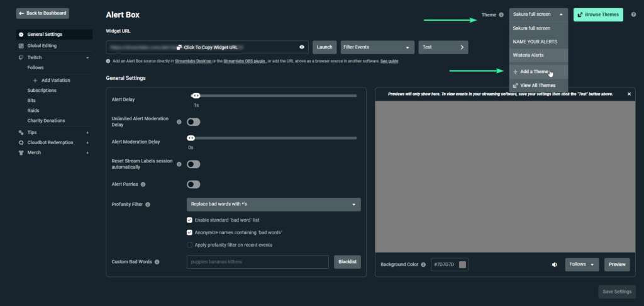Open Bits alert settings
Image resolution: width=644 pixels, height=306 pixels.
[x=31, y=101]
